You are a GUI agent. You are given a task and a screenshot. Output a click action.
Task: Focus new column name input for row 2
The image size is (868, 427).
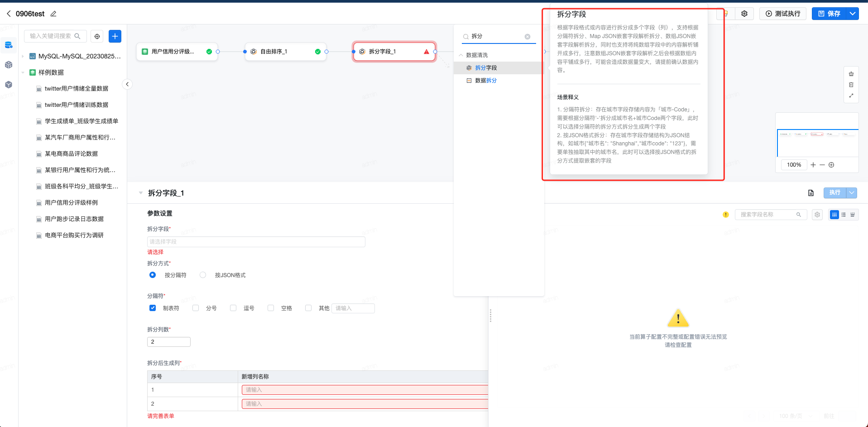pyautogui.click(x=365, y=404)
